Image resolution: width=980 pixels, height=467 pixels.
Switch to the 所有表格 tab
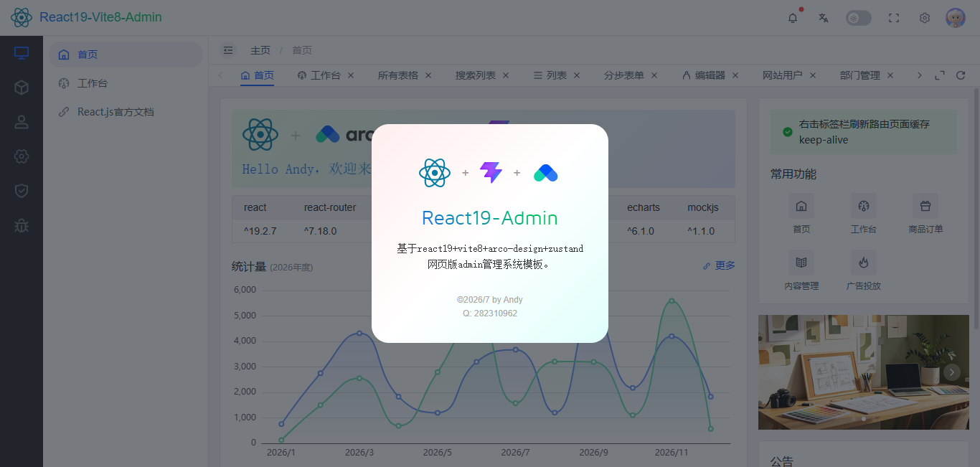click(x=398, y=75)
